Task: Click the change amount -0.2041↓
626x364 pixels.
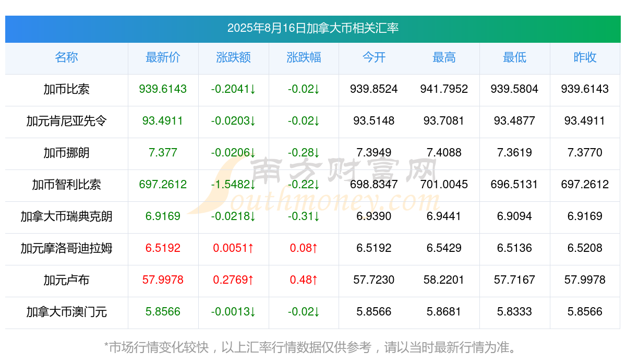Action: 233,89
